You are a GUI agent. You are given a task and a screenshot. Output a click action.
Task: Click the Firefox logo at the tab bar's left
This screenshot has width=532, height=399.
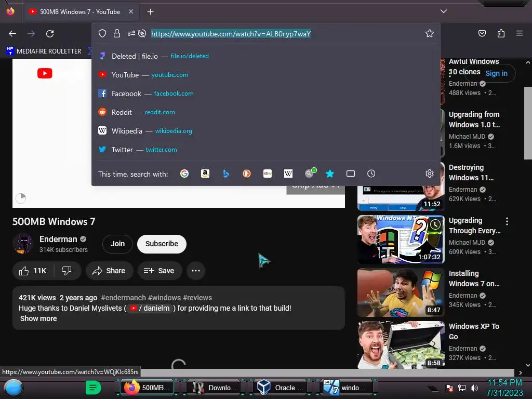[x=10, y=11]
